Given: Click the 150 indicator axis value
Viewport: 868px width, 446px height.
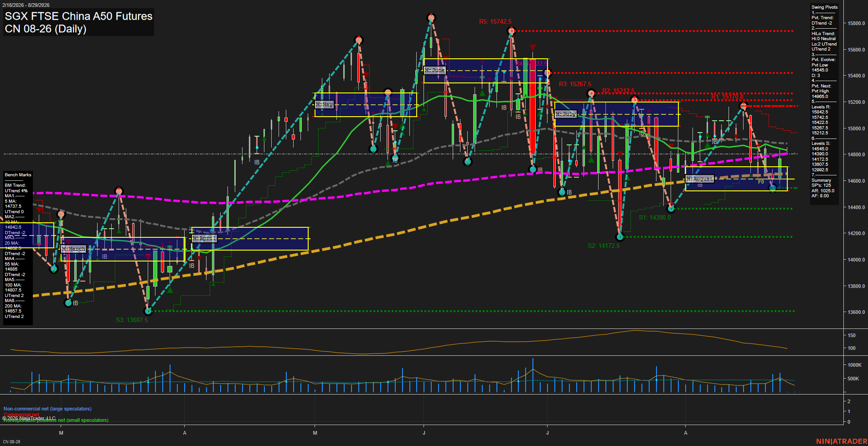Looking at the screenshot, I should (x=851, y=335).
